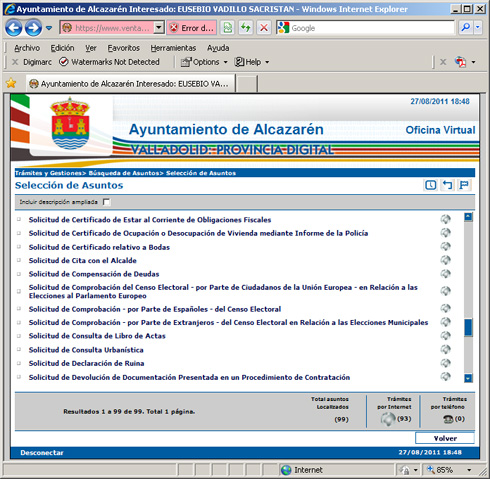Viewport: 490px width, 479px height.
Task: Click internet icon for Obligaciones Fiscales row
Action: pos(446,219)
